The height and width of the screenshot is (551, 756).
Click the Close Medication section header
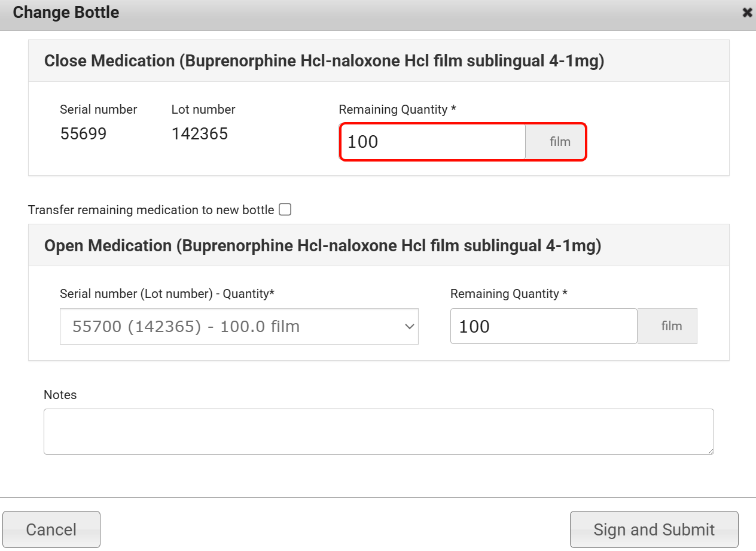click(x=324, y=61)
